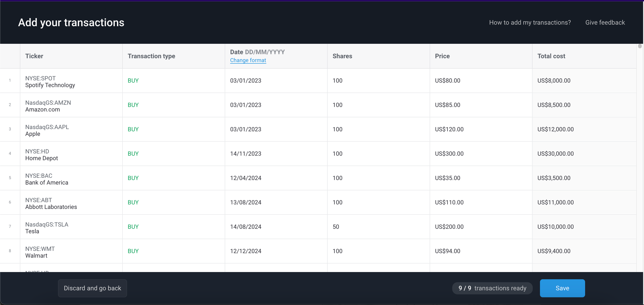Click the Transaction type column header
This screenshot has width=644, height=305.
click(174, 56)
